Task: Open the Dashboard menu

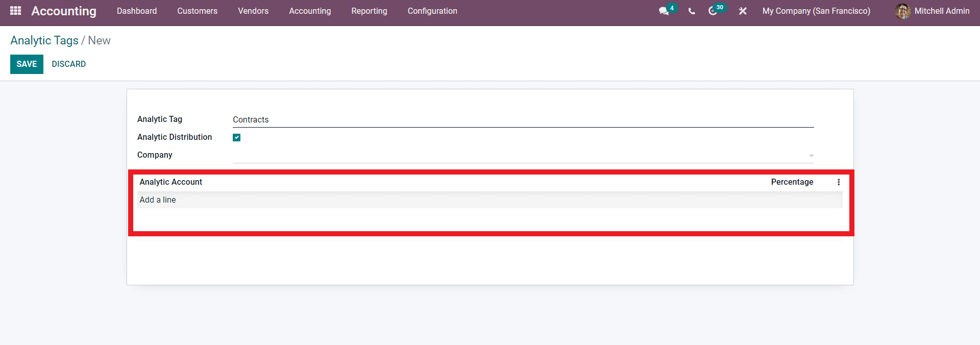Action: click(x=137, y=11)
